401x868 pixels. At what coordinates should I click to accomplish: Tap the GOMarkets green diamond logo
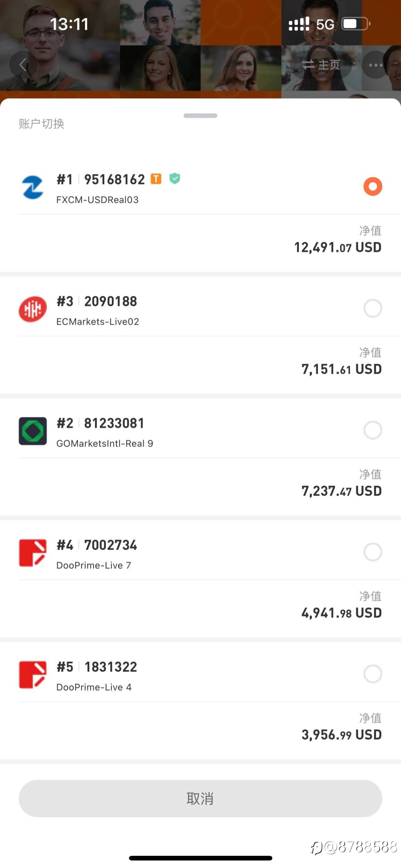point(33,431)
